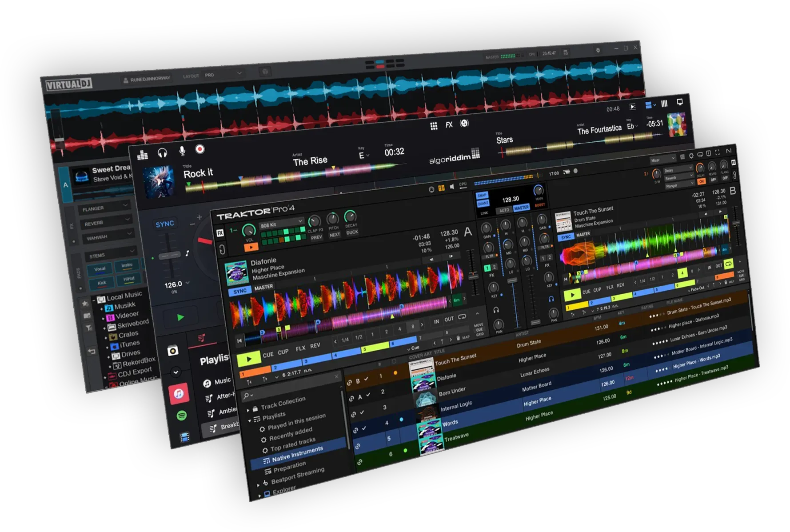Click the Traktor layout list icon next to Mixer

(682, 157)
